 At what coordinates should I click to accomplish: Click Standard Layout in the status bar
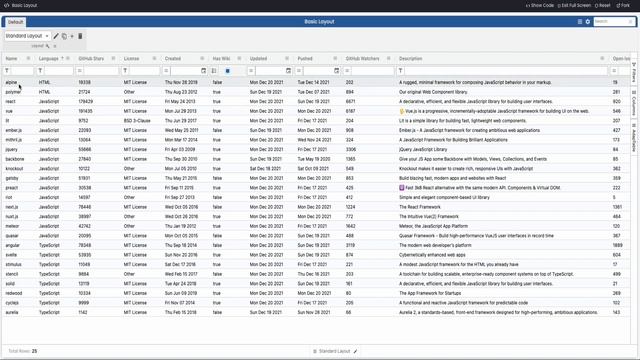tap(334, 351)
